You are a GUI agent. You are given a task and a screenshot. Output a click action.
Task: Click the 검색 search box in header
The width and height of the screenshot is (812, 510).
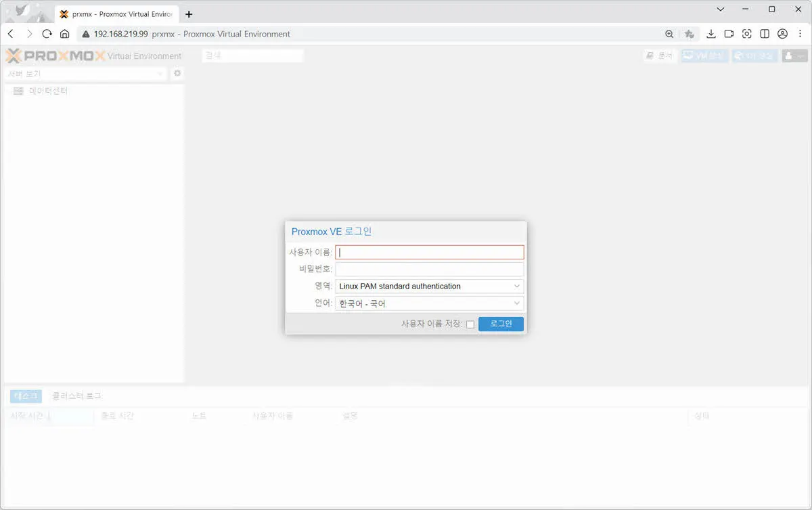(252, 56)
